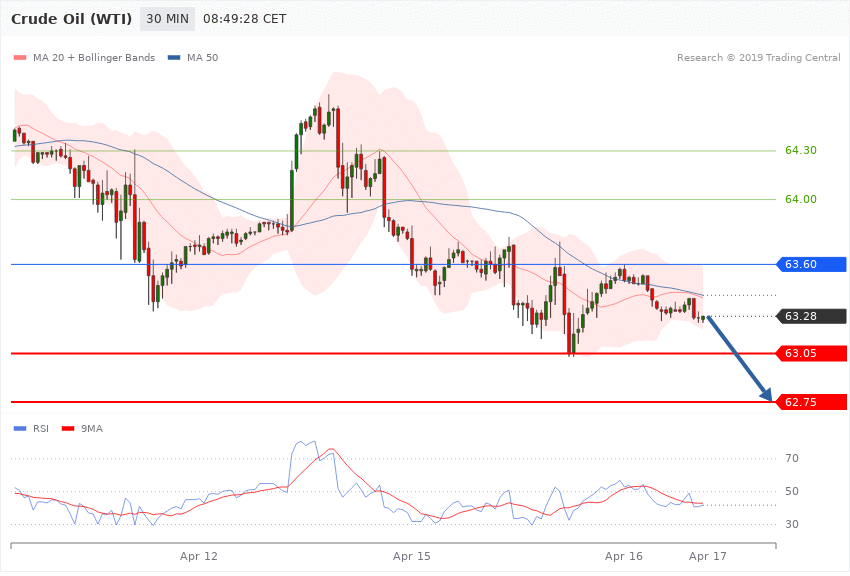Screen dimensions: 850x576
Task: Click the pink MA 20 legend swatch
Action: [20, 57]
